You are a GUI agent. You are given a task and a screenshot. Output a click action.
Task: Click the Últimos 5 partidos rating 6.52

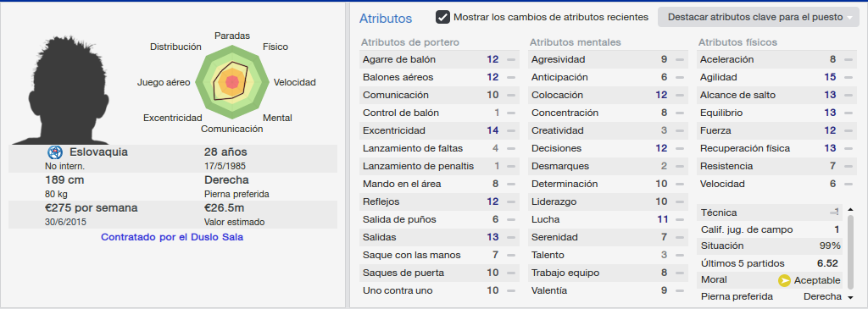point(827,263)
